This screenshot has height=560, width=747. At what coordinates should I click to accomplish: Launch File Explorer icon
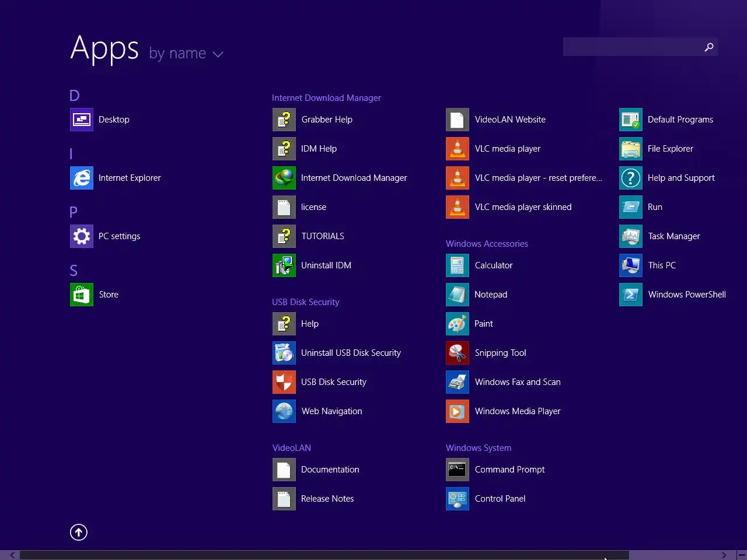(x=631, y=149)
